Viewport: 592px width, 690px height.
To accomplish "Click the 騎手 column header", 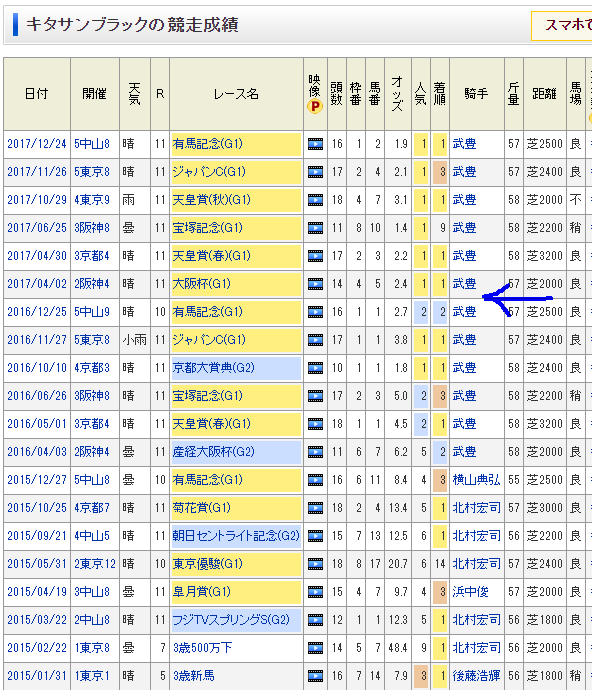I will 476,94.
